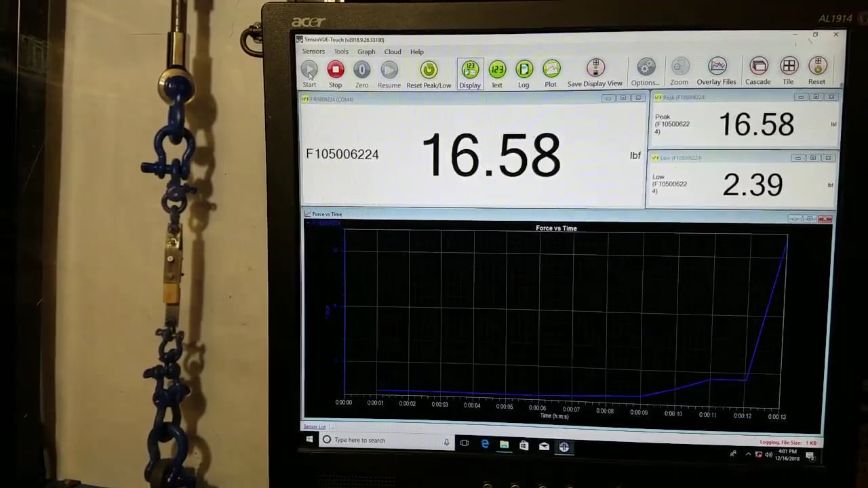
Task: Open the Options settings
Action: pos(646,73)
